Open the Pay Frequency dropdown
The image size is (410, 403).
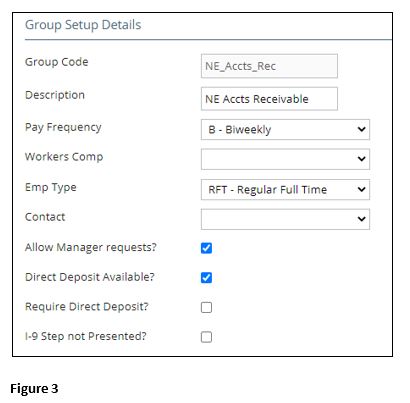pos(285,129)
